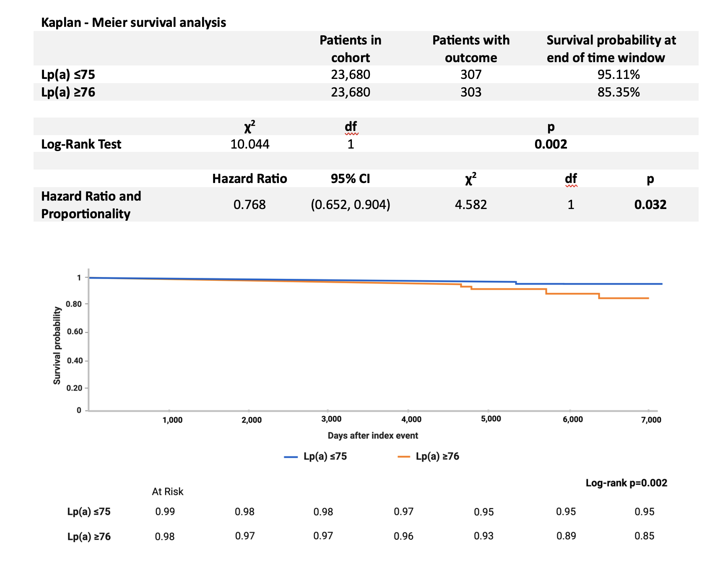Click the "Days after index event" axis title
Screen dimensions: 728x580
[373, 436]
